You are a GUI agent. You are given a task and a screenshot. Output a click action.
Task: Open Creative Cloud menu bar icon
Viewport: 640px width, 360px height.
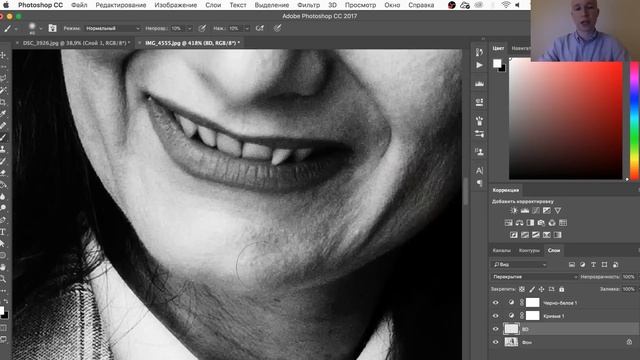pos(465,5)
